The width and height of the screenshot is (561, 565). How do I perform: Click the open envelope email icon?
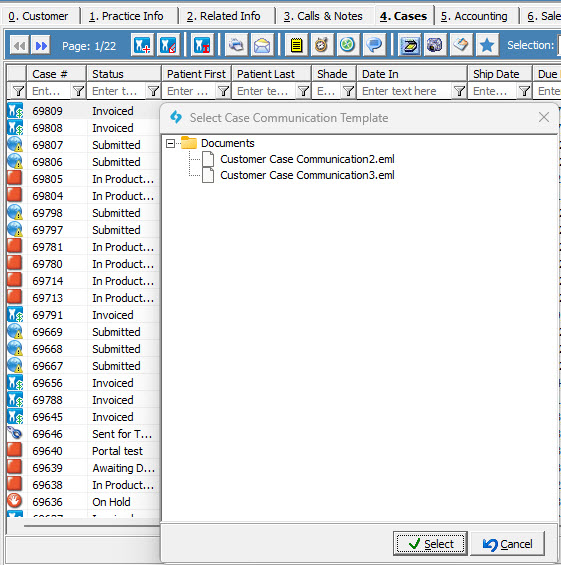click(x=262, y=45)
